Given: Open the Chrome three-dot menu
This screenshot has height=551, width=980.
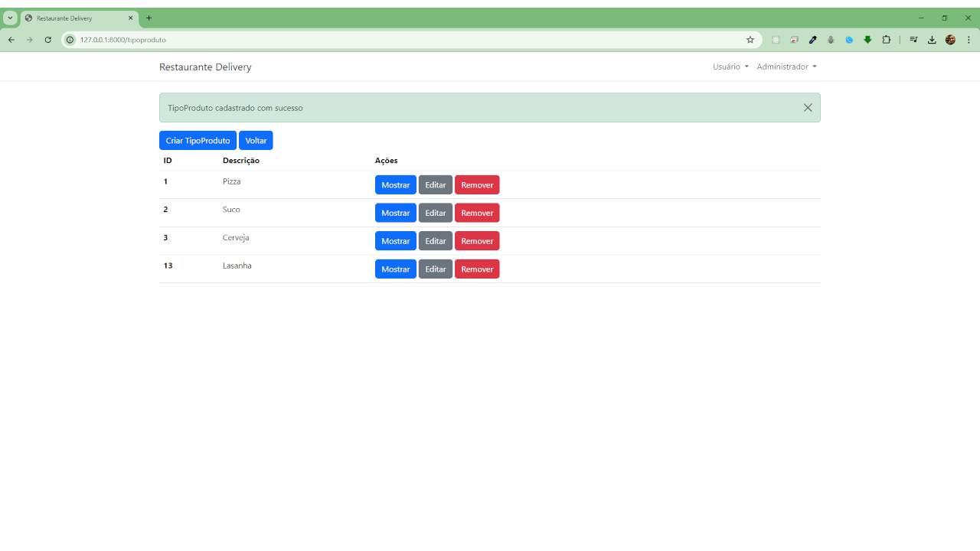Looking at the screenshot, I should (969, 40).
